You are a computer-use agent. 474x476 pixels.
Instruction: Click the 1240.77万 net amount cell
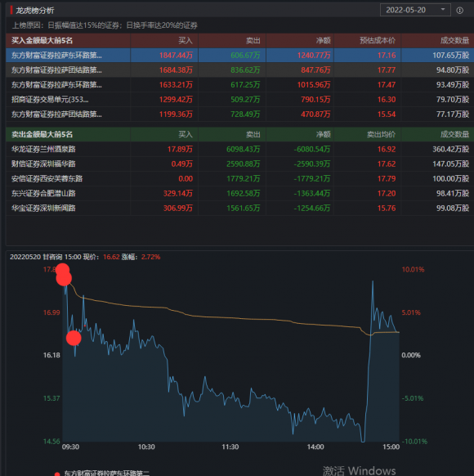(x=314, y=56)
